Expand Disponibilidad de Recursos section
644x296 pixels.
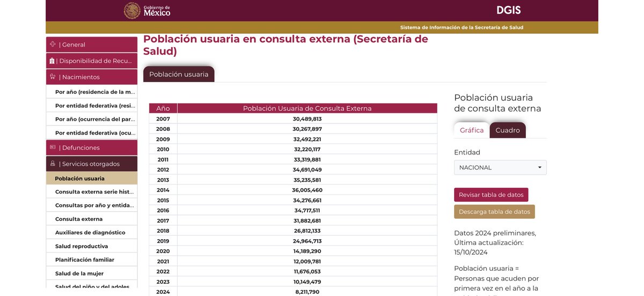click(x=92, y=61)
